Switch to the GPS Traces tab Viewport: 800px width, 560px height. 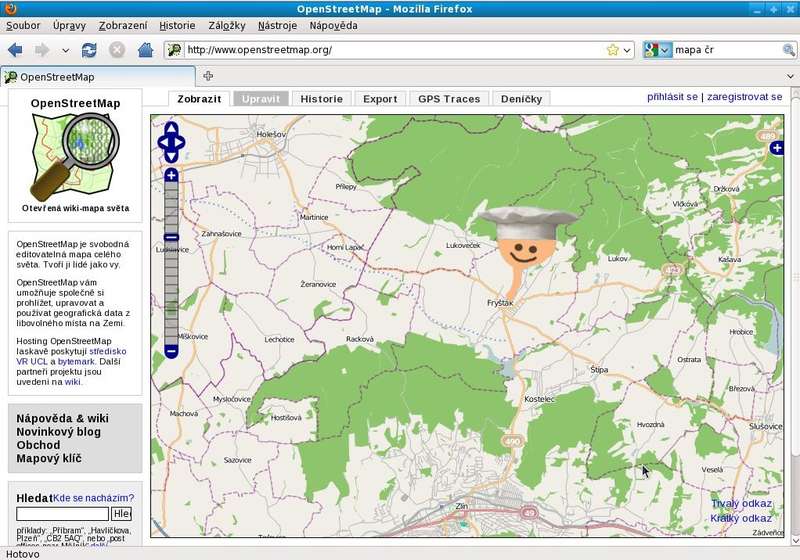[x=449, y=99]
